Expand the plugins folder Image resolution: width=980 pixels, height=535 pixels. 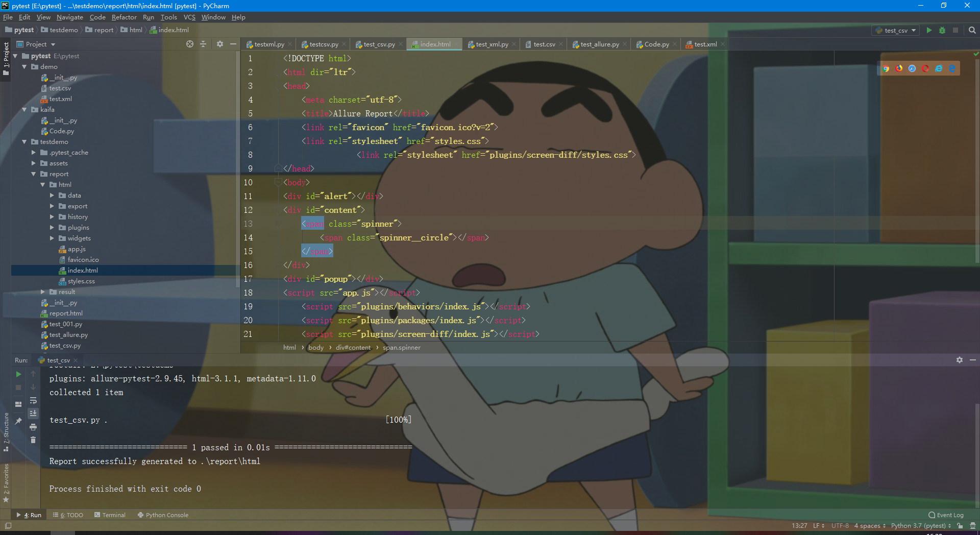52,228
